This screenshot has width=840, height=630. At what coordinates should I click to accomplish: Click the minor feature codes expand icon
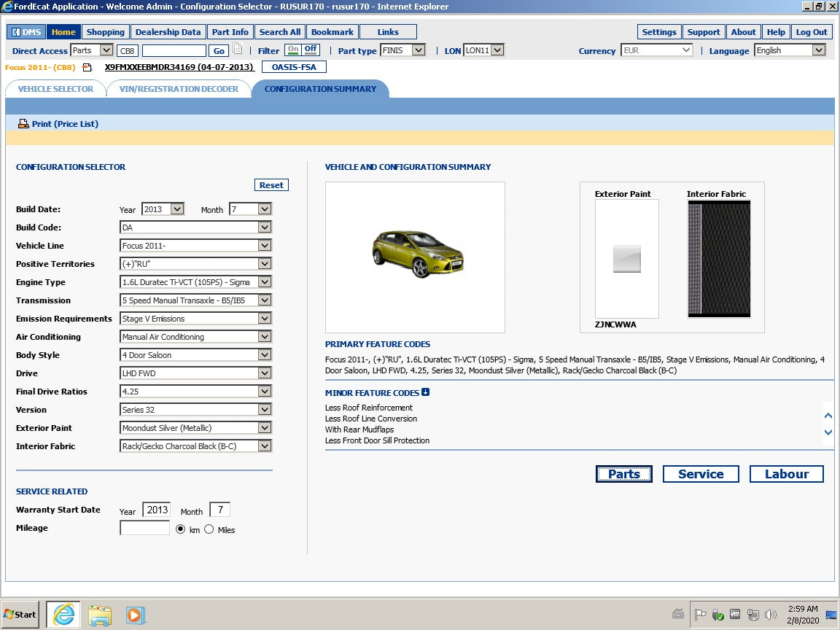(427, 392)
